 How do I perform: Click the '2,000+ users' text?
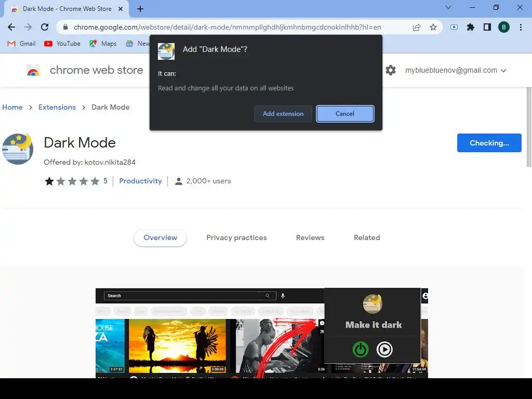(x=209, y=181)
